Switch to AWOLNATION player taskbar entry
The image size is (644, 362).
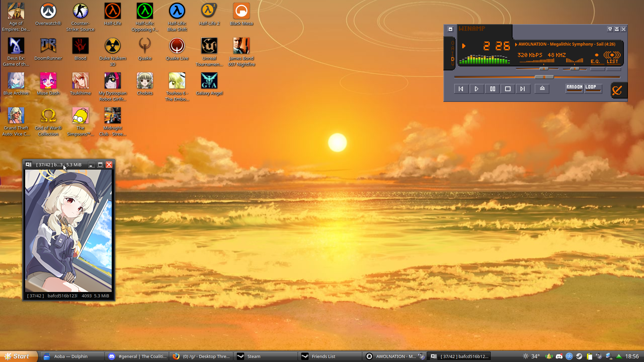coord(394,356)
